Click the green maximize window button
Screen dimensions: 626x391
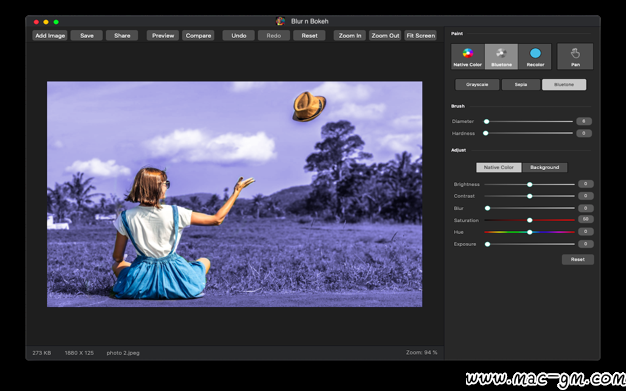point(56,22)
